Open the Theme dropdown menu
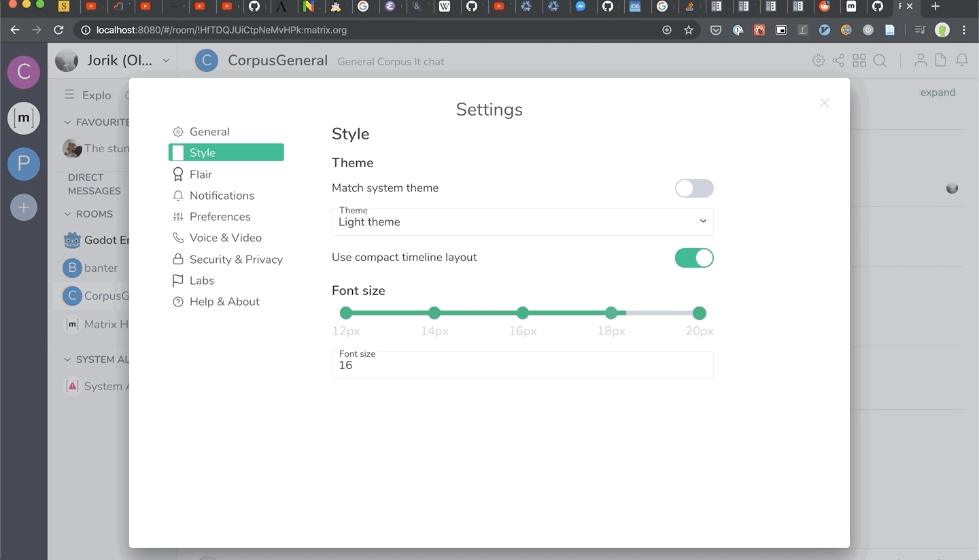This screenshot has height=560, width=979. pos(522,222)
